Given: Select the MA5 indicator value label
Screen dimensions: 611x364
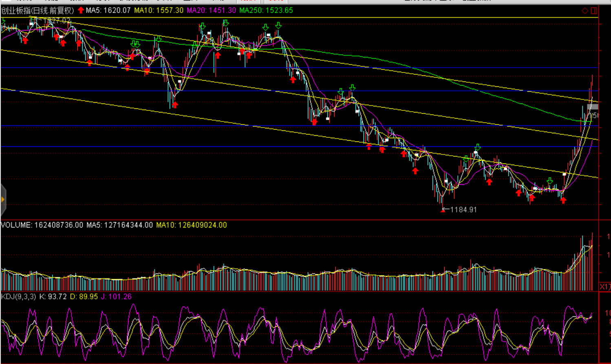Looking at the screenshot, I should click(x=108, y=11).
